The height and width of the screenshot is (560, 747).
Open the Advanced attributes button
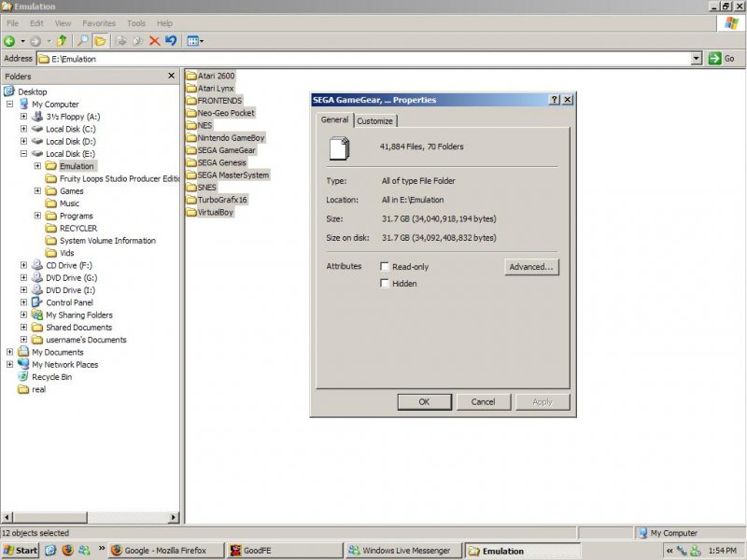[x=531, y=267]
